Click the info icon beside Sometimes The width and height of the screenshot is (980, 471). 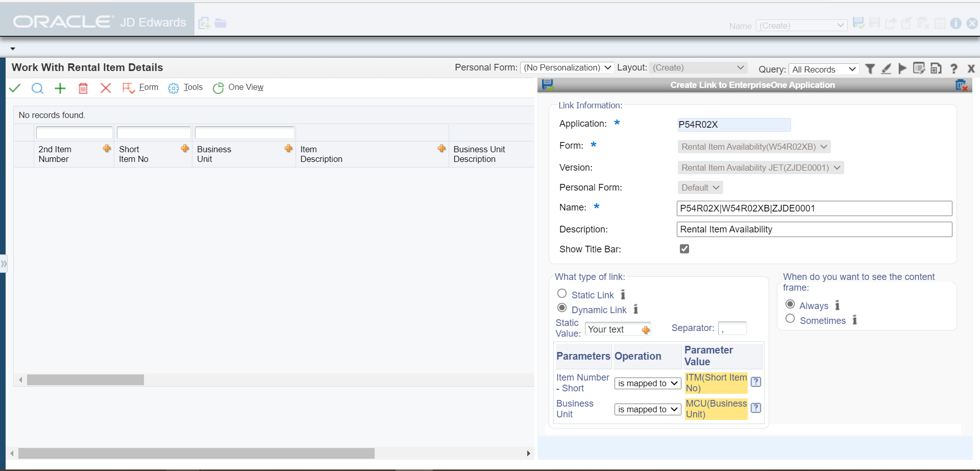click(x=854, y=320)
